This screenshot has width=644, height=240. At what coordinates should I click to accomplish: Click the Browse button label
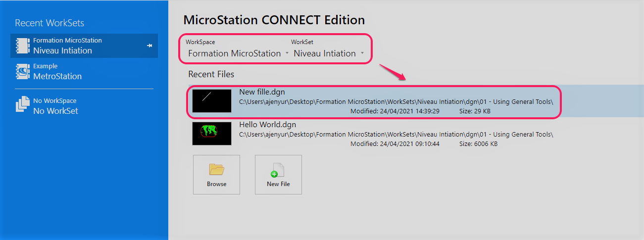point(217,184)
